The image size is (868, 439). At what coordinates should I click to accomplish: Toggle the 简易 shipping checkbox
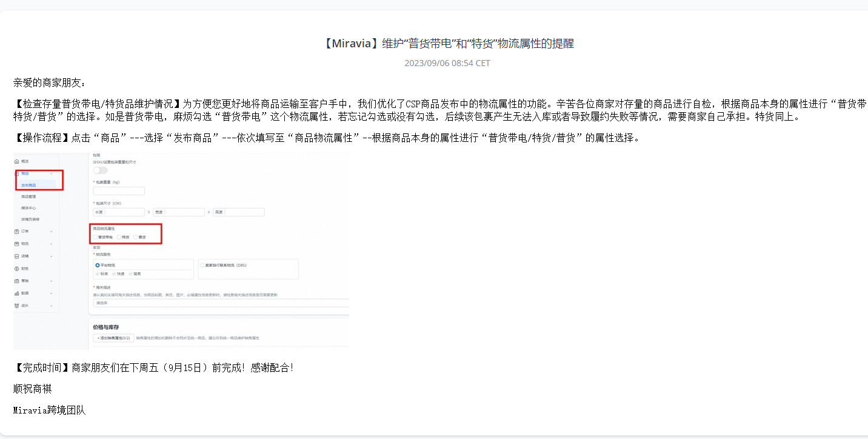click(130, 274)
